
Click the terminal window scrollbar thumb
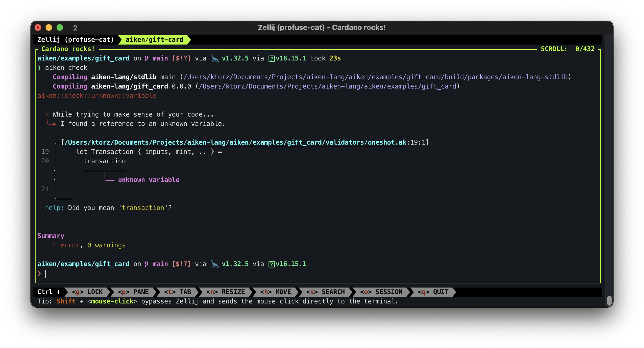(x=609, y=301)
